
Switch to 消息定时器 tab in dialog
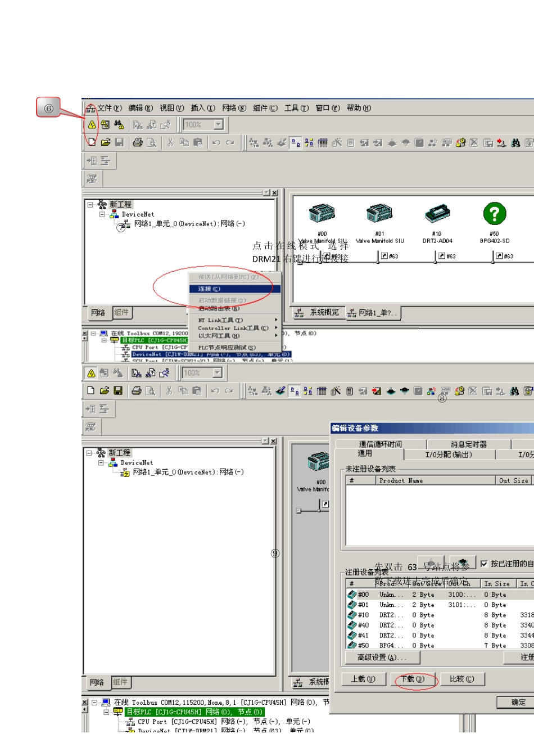[469, 444]
